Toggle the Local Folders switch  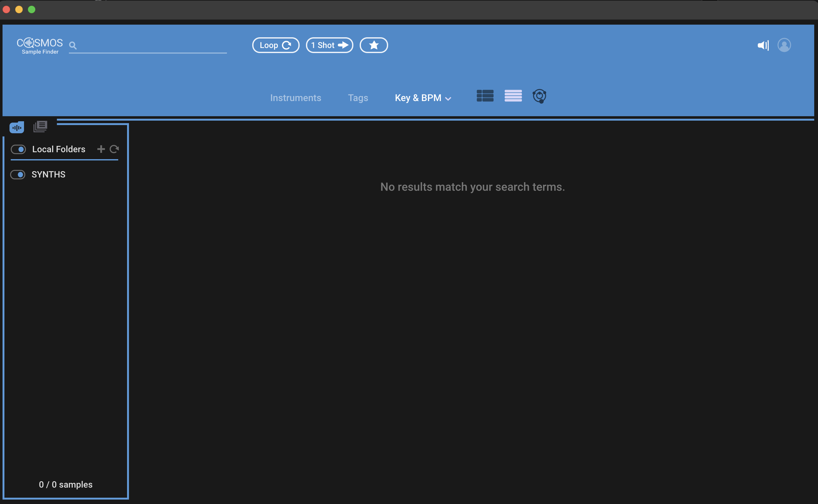18,149
